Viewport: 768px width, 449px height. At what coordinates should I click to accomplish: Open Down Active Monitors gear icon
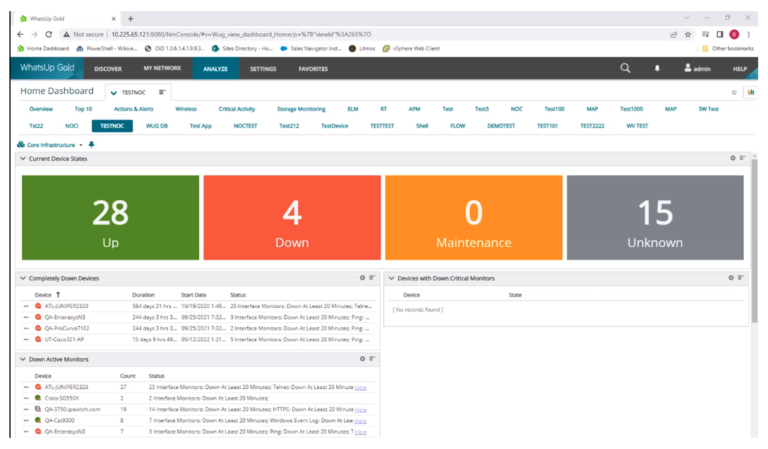(x=362, y=358)
